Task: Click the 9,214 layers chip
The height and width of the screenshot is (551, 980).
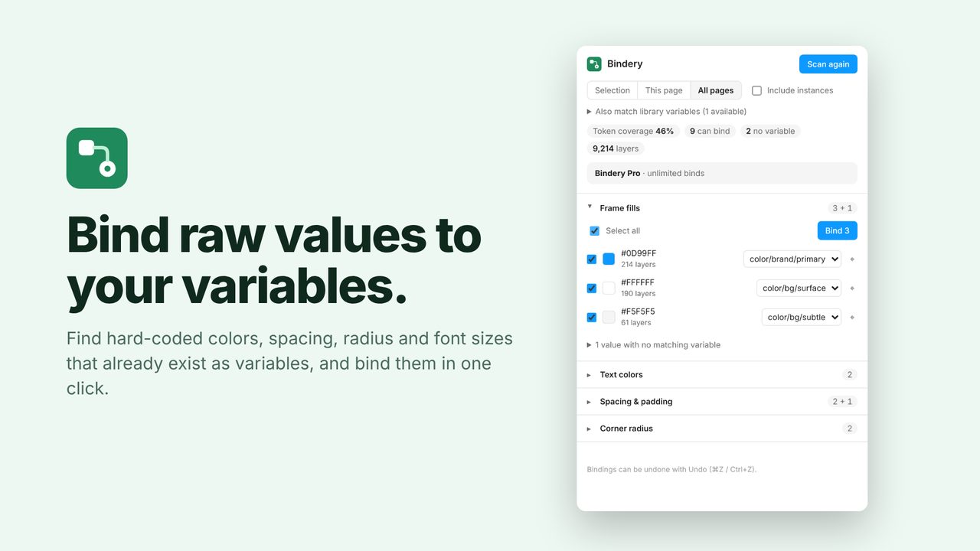Action: tap(616, 149)
